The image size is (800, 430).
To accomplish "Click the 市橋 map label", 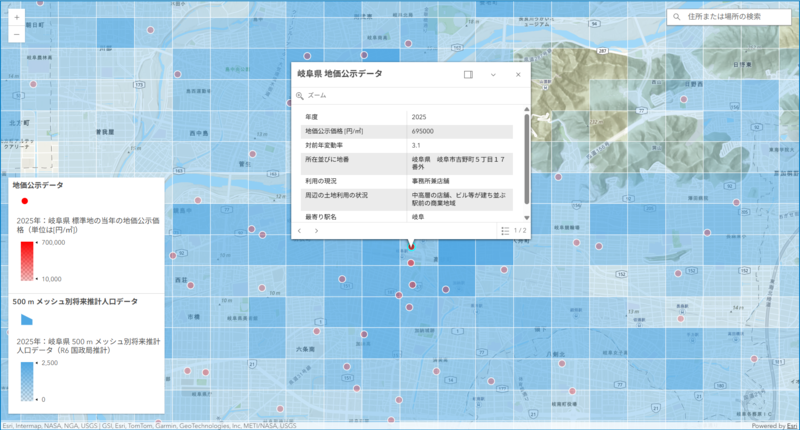I will pos(193,317).
